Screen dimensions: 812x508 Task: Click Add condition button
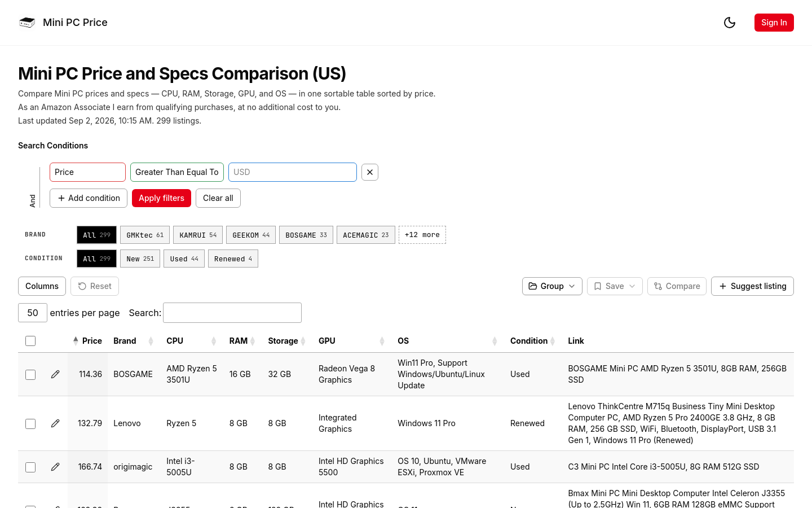point(89,198)
